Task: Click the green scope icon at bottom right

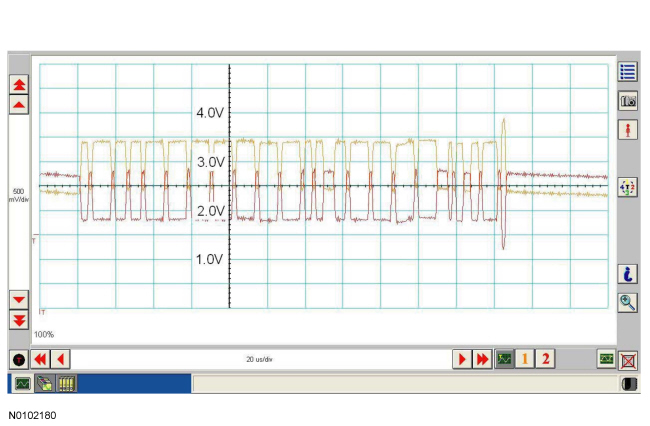Action: click(x=606, y=358)
